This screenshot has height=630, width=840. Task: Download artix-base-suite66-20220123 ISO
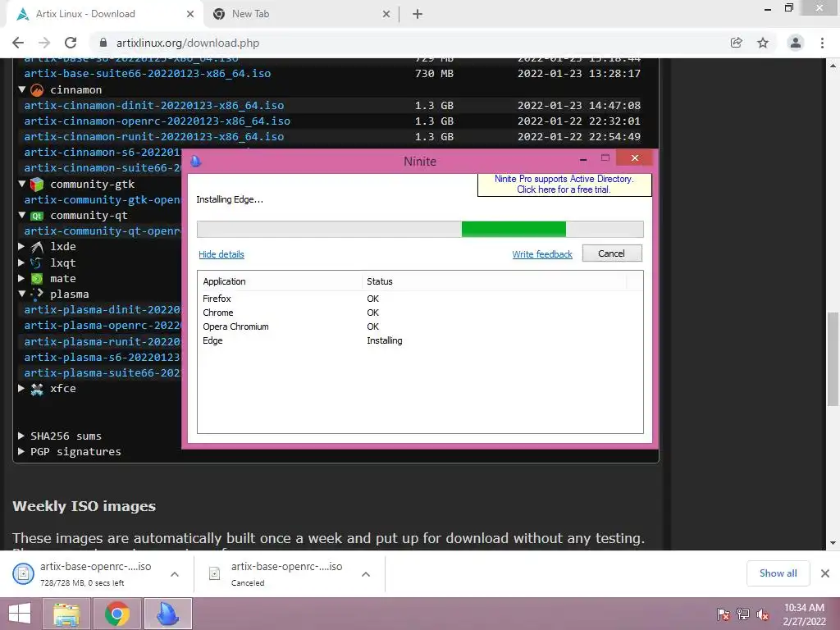click(148, 73)
